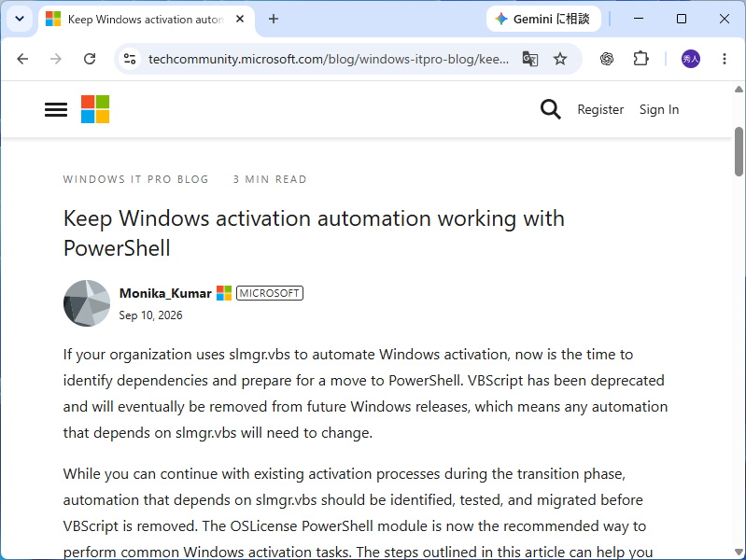Click the scrollbar up arrow
Screen dimensions: 746x560
(x=739, y=89)
